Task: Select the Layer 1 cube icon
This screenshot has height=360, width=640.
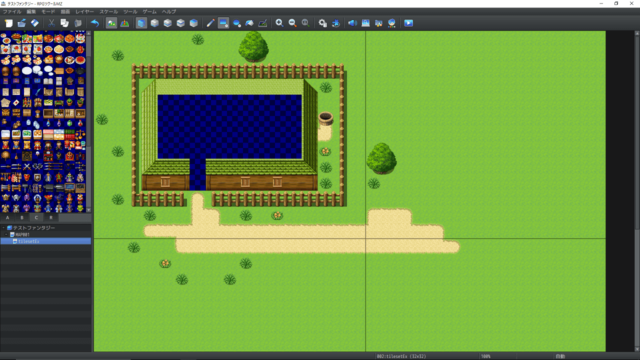Action: coord(154,23)
